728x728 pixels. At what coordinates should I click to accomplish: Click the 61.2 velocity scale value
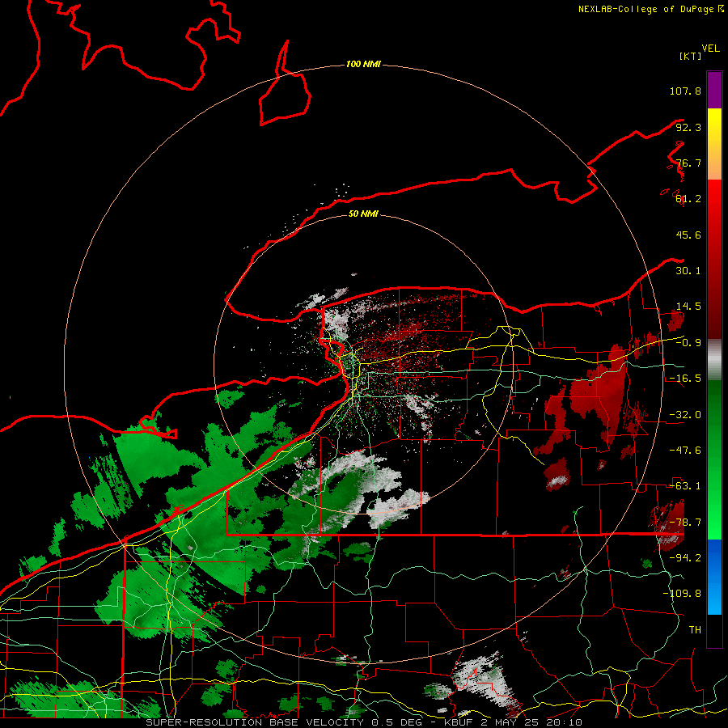(688, 199)
